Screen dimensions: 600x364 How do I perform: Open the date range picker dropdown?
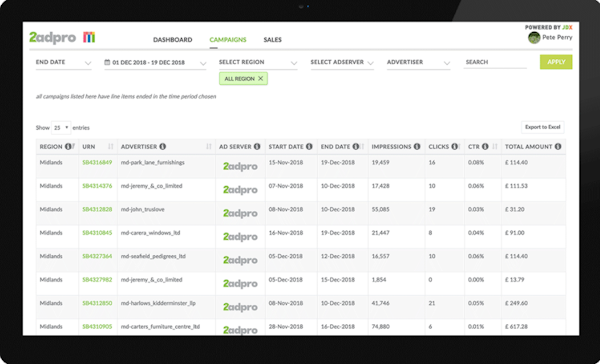tap(155, 62)
